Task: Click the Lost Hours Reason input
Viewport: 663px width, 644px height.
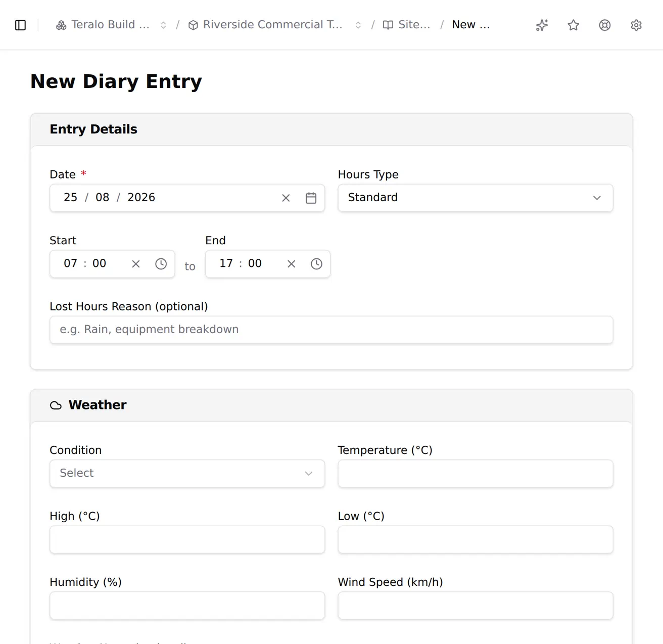Action: pyautogui.click(x=331, y=330)
